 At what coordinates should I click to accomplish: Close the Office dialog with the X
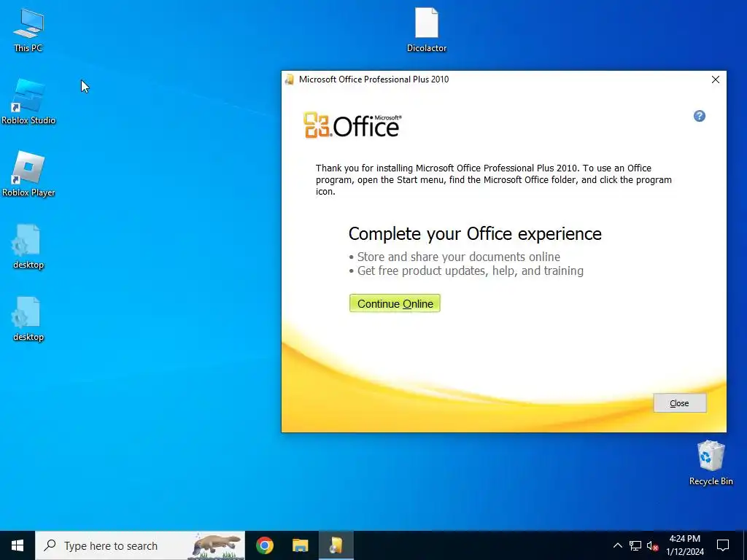[715, 79]
